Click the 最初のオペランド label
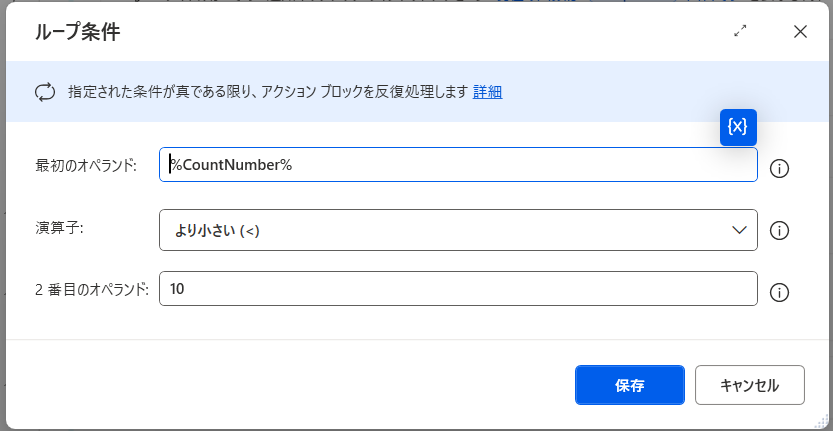This screenshot has width=833, height=431. [85, 165]
